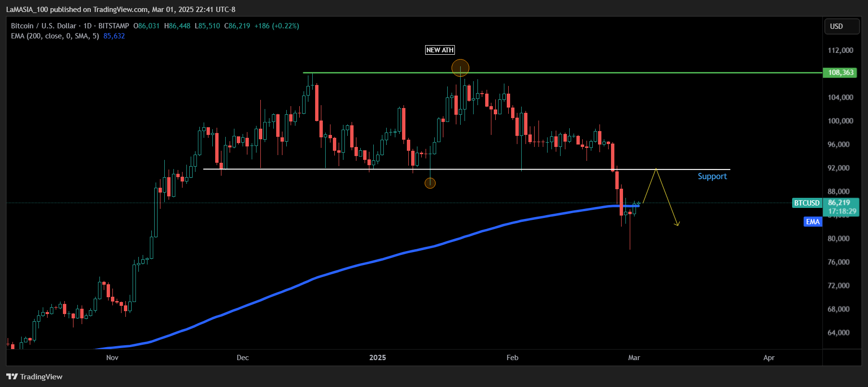Click the EMA value 85,632

point(114,36)
